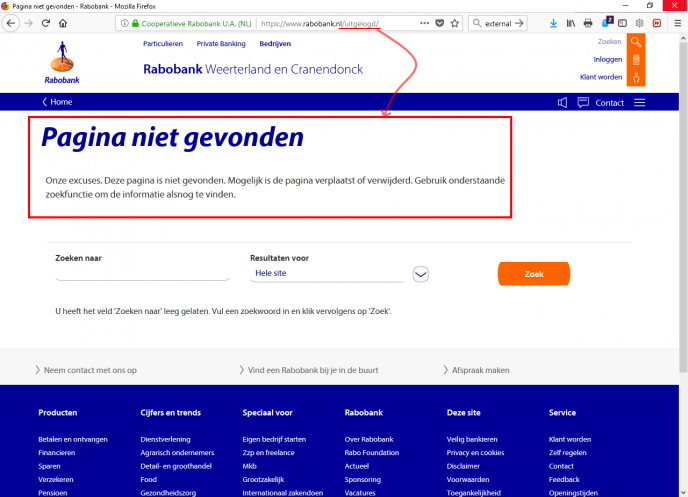Click the orange Inloggen device icon
The width and height of the screenshot is (688, 497).
[x=636, y=60]
